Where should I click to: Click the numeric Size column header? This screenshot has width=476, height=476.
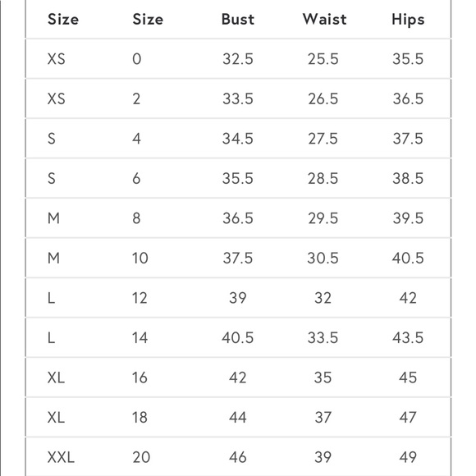tap(148, 20)
